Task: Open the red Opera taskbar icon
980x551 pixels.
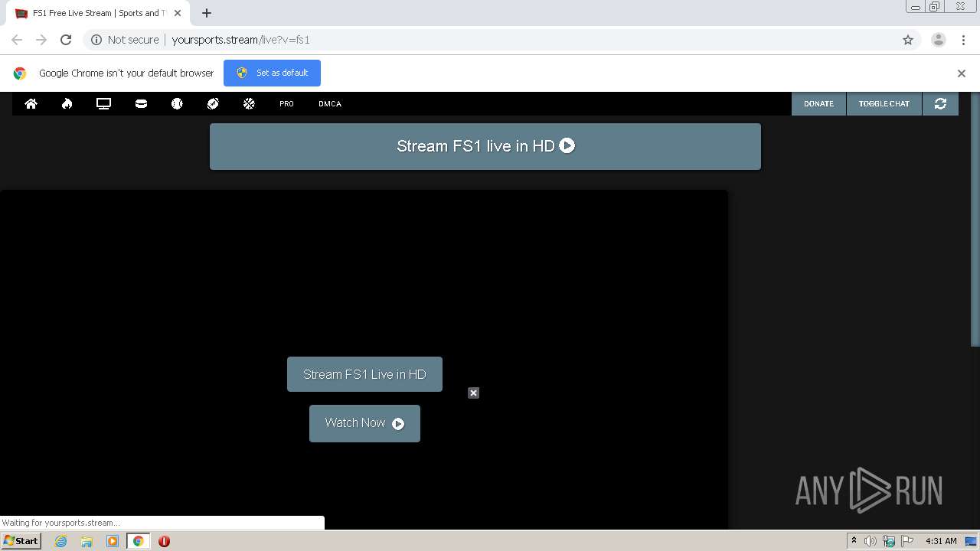Action: (164, 541)
